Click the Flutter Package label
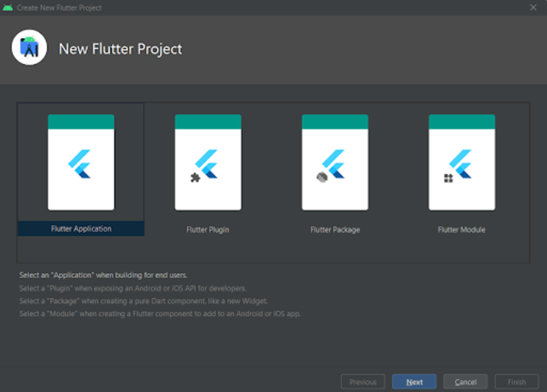547x392 pixels. (x=335, y=230)
